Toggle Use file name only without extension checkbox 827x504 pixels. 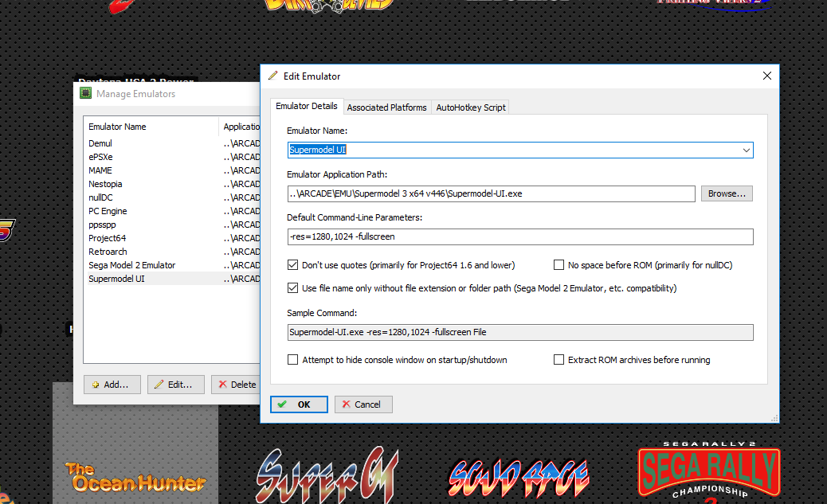tap(292, 288)
